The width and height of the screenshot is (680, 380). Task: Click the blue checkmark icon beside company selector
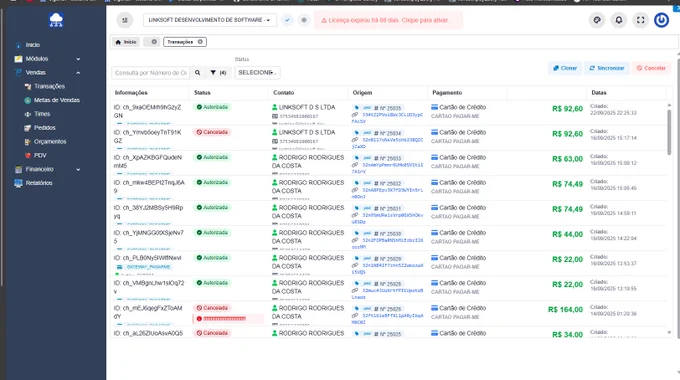tap(287, 20)
